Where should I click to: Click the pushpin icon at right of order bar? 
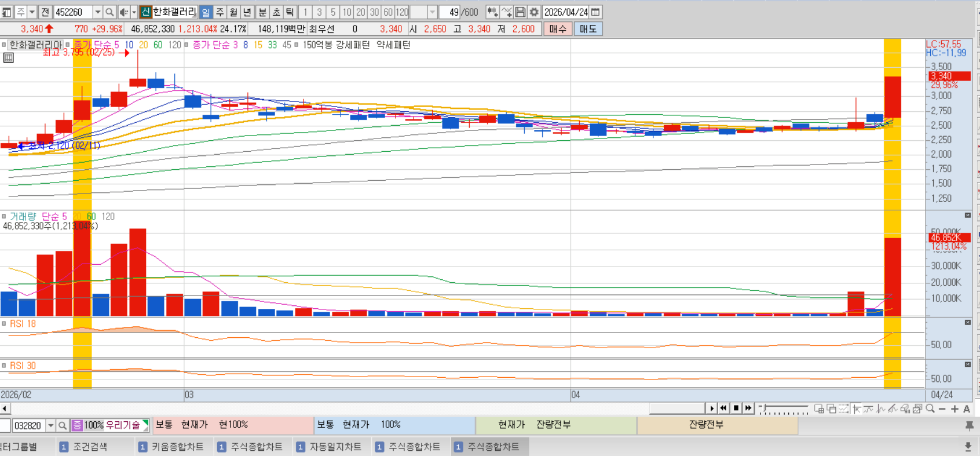pyautogui.click(x=969, y=426)
